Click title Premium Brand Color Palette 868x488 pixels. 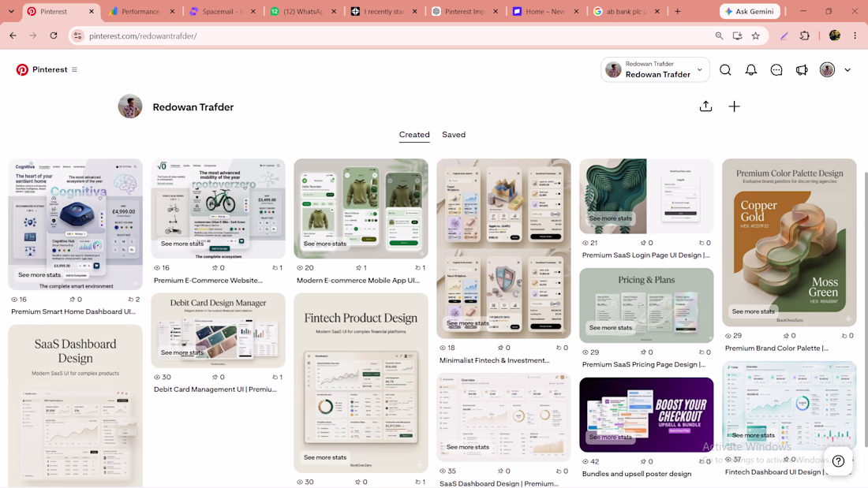pyautogui.click(x=776, y=348)
